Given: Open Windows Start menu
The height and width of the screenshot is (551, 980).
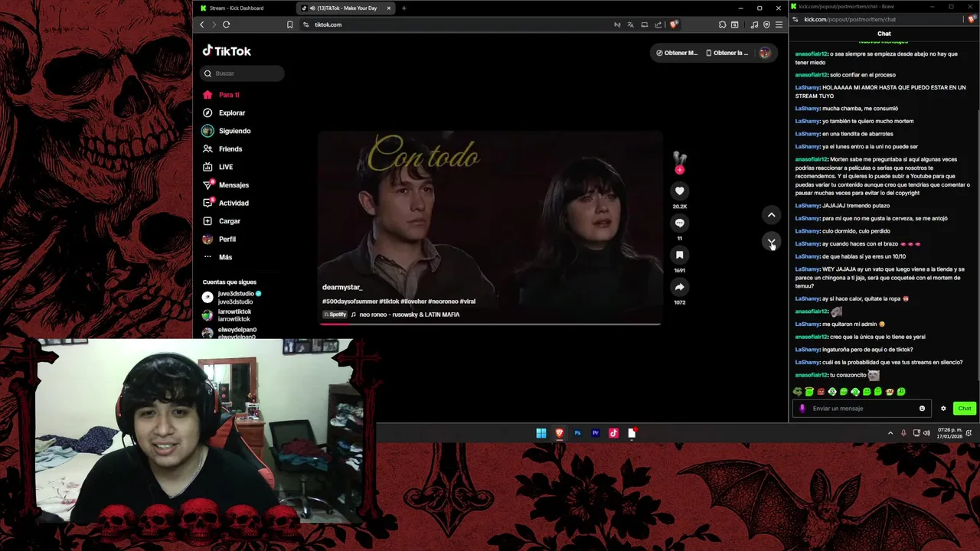Looking at the screenshot, I should (541, 433).
